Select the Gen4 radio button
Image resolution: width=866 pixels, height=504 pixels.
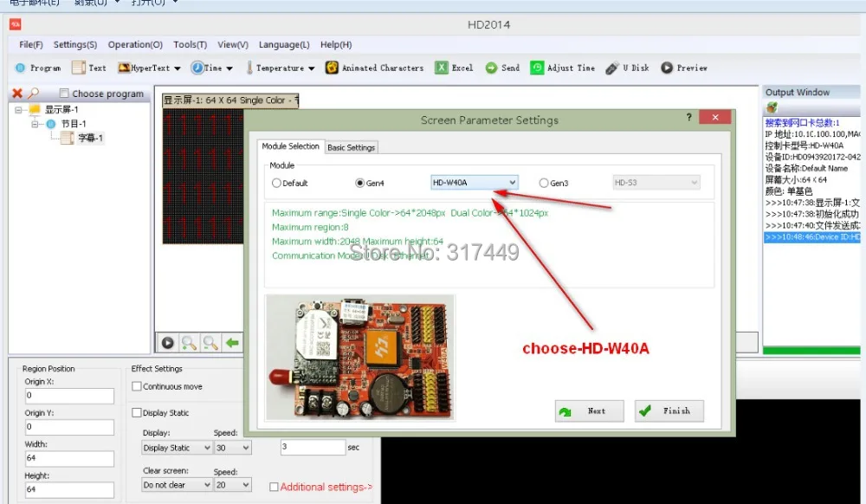click(360, 183)
